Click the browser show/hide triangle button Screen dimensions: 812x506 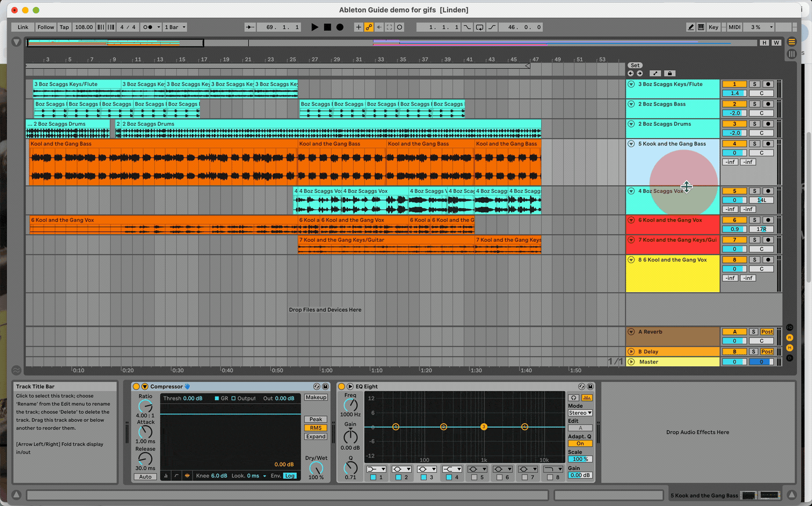pos(16,42)
